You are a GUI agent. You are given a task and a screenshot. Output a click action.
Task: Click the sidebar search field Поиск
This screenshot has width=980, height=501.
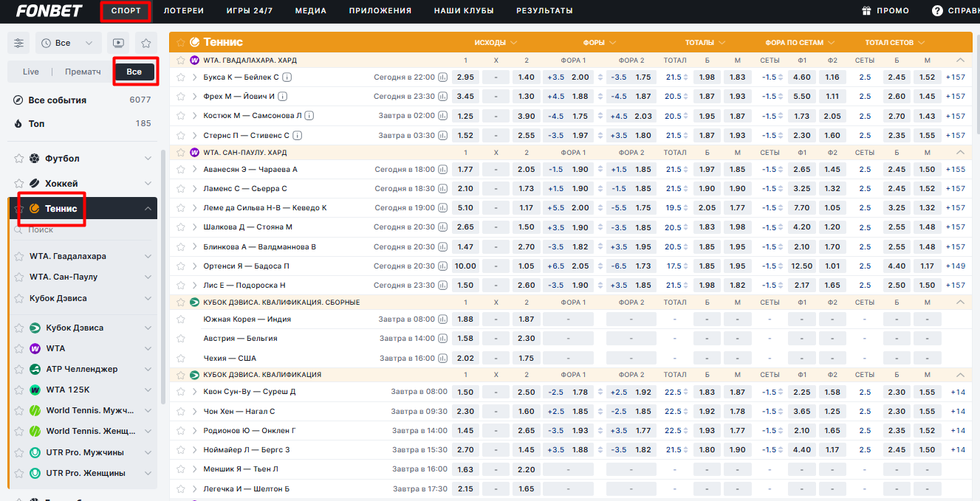click(83, 230)
